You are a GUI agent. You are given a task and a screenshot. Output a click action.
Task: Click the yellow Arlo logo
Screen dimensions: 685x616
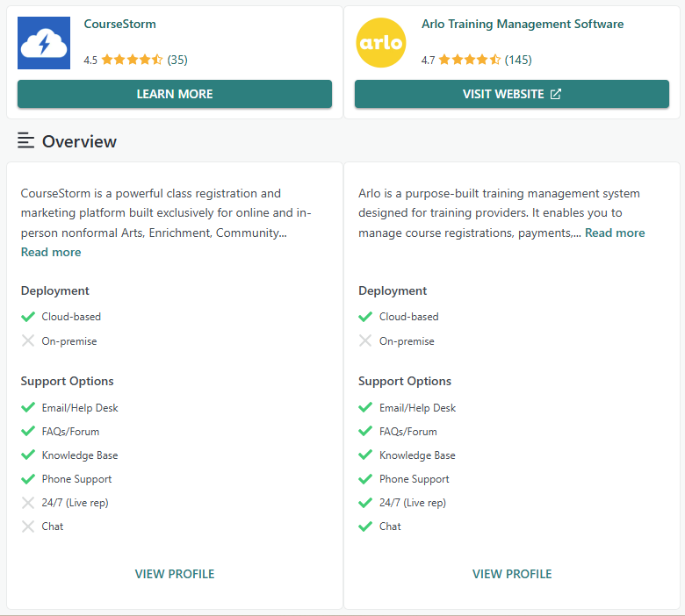[x=381, y=43]
